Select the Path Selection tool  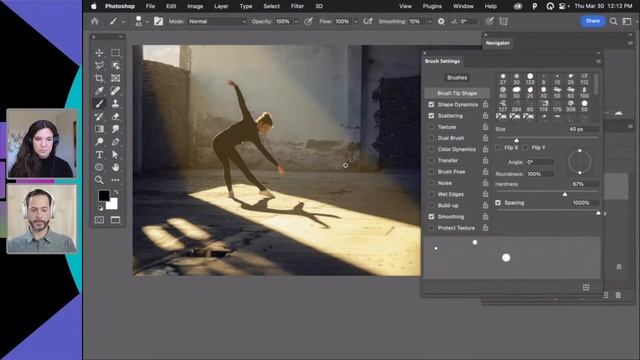tap(116, 154)
